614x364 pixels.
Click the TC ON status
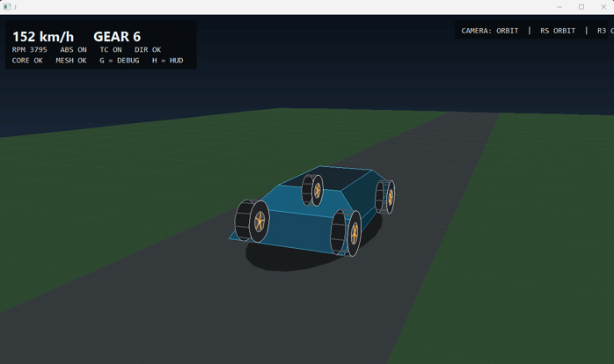coord(111,50)
